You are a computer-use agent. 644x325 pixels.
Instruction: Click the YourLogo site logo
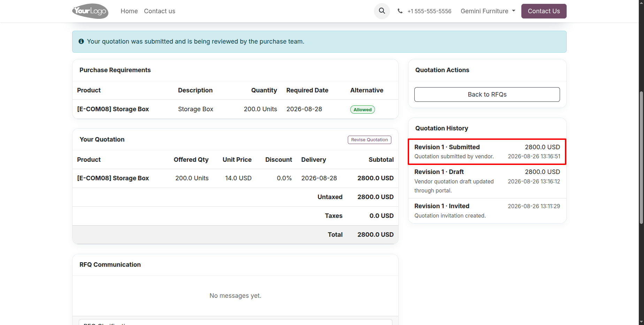click(90, 11)
